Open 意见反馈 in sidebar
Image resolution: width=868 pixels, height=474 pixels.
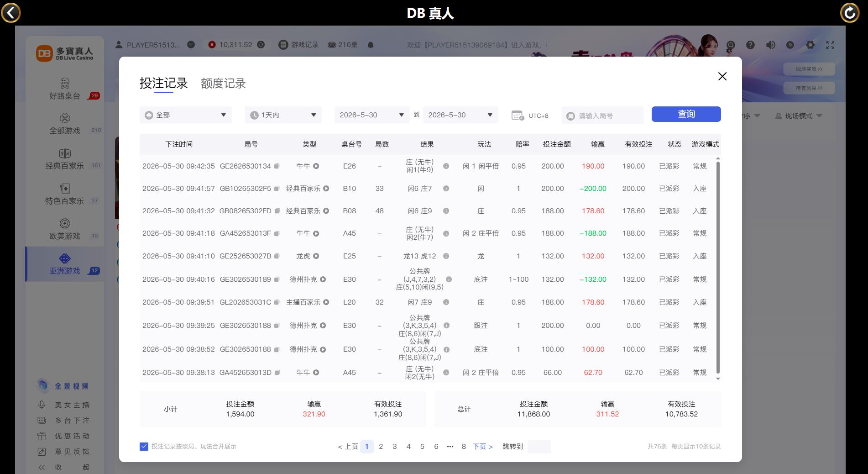[63, 452]
